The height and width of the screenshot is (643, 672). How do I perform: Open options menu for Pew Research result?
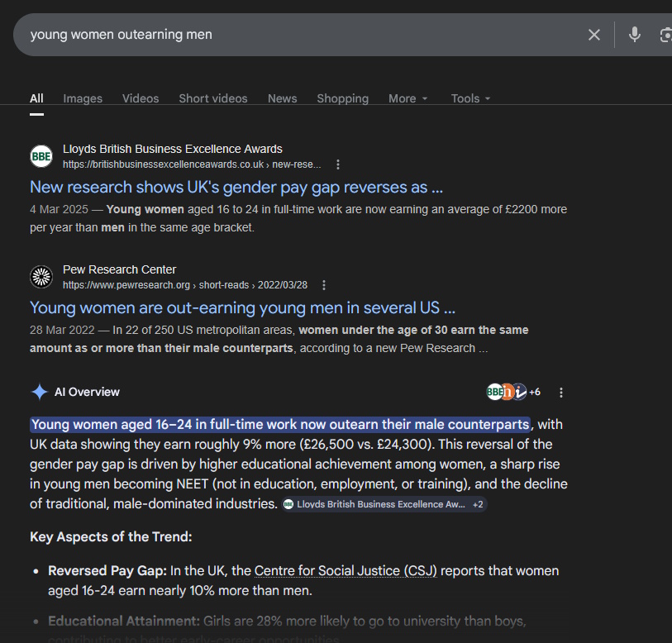pyautogui.click(x=324, y=285)
